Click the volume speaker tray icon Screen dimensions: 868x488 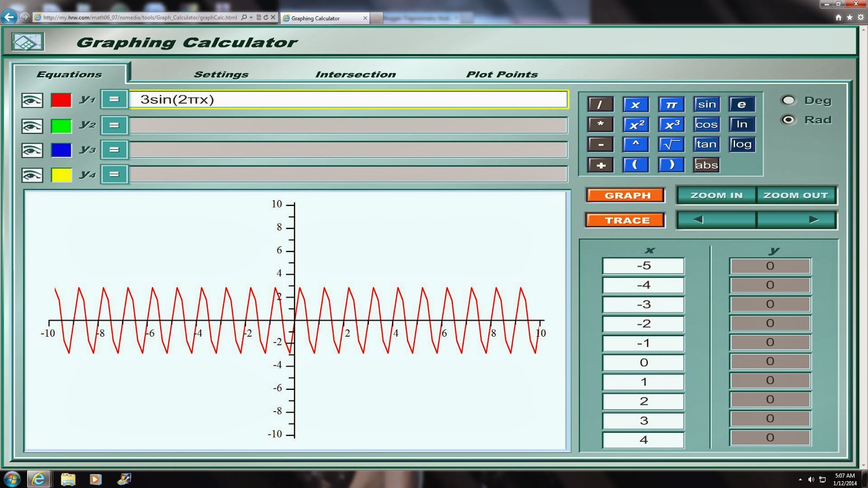[x=811, y=479]
